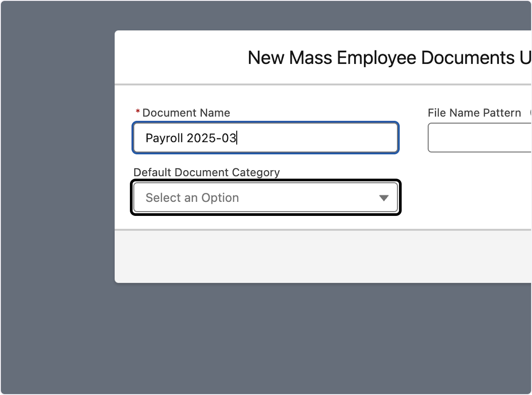This screenshot has height=395, width=532.
Task: Click the dropdown arrow on Default Document Category
Action: coord(384,198)
